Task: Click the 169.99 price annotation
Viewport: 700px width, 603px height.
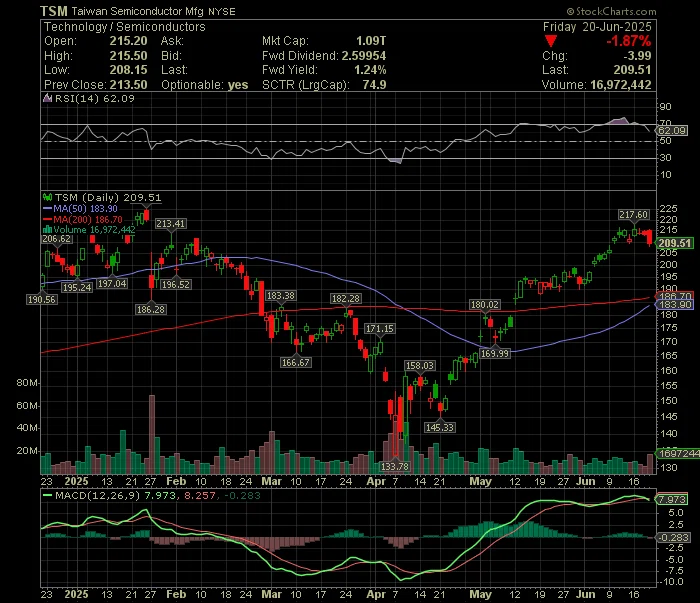Action: pyautogui.click(x=494, y=353)
